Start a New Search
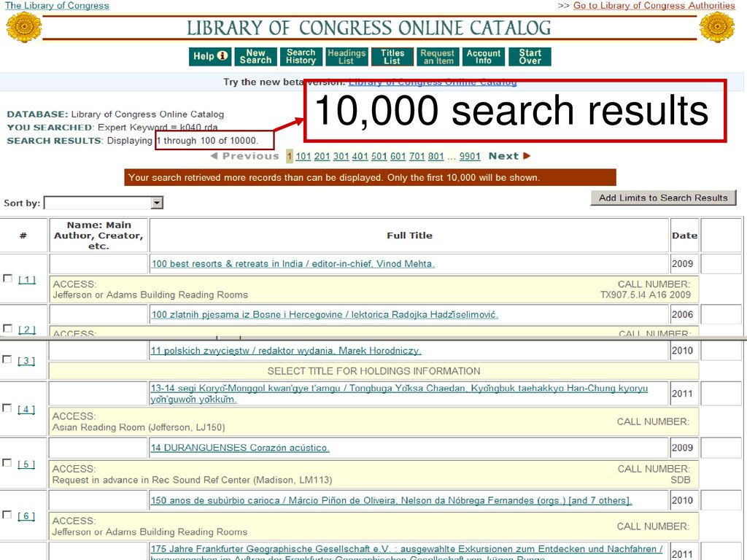The width and height of the screenshot is (747, 560). 255,56
